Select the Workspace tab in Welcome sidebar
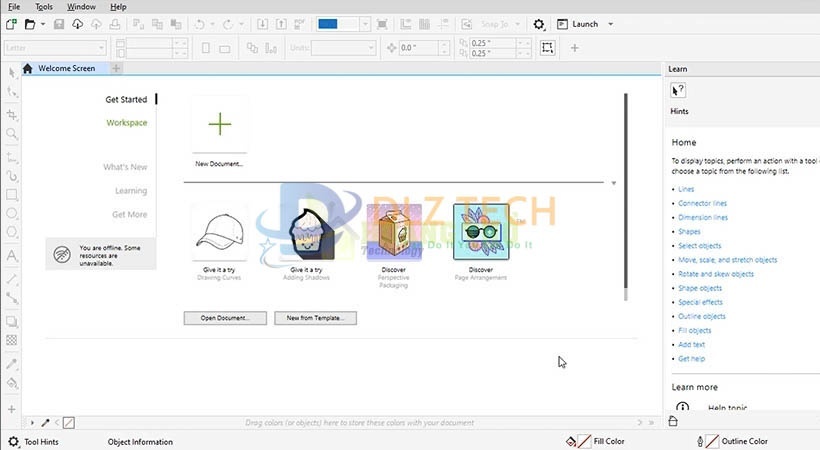The image size is (820, 450). click(x=127, y=123)
